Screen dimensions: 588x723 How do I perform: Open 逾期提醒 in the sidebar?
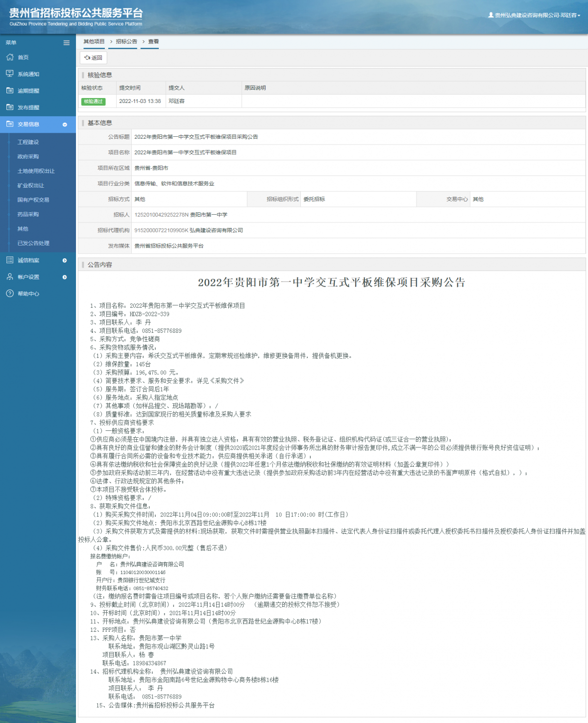28,91
